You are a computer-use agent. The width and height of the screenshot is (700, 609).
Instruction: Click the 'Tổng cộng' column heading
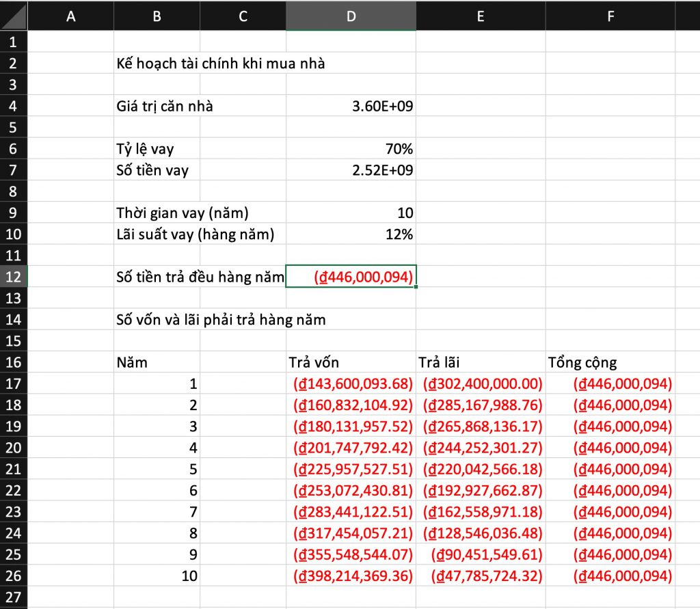[582, 362]
